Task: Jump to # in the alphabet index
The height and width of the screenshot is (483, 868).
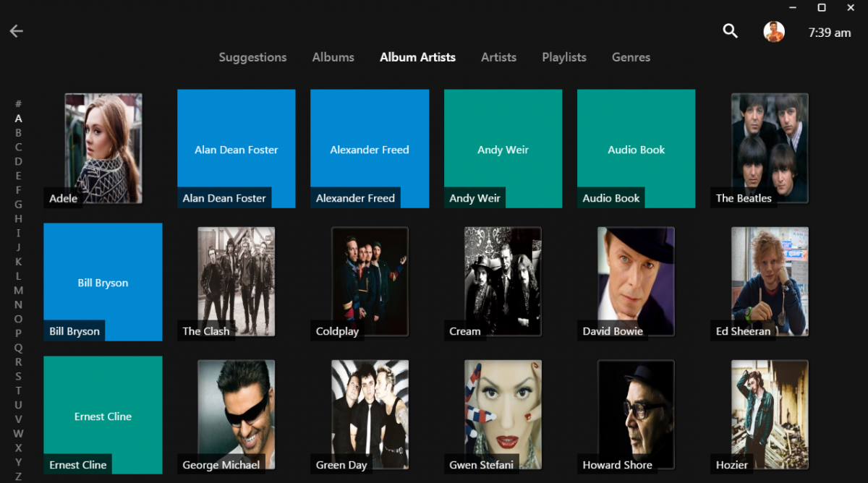Action: [19, 104]
